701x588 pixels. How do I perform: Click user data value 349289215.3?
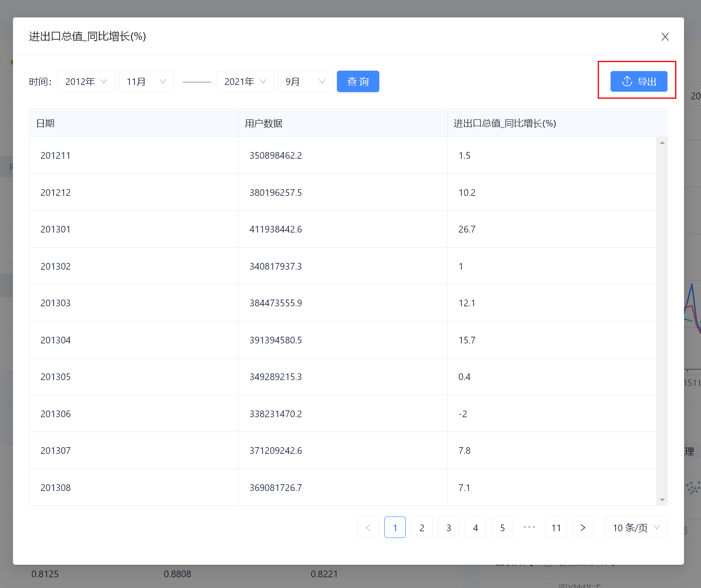click(276, 377)
